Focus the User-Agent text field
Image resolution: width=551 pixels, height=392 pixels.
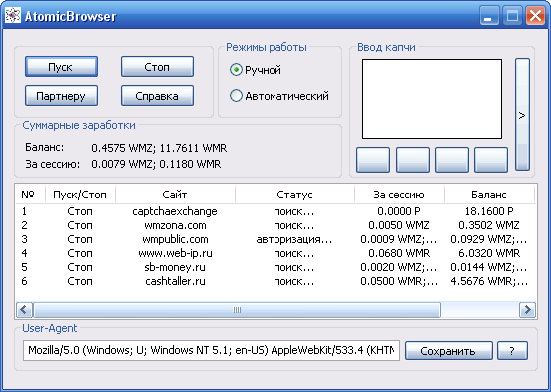pos(212,350)
